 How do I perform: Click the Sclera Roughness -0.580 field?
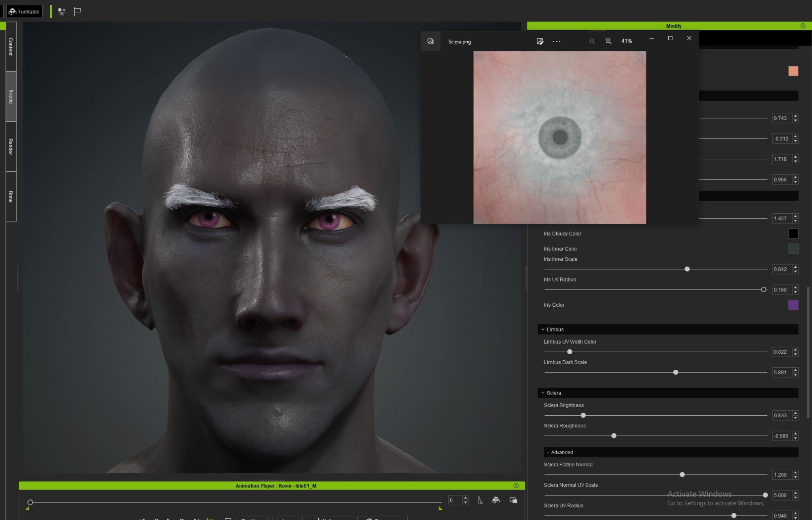[782, 436]
